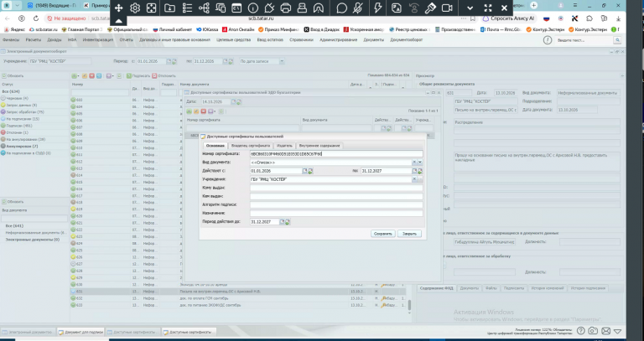Click the Спросить Алису AI button
The image size is (644, 341).
pyautogui.click(x=508, y=18)
